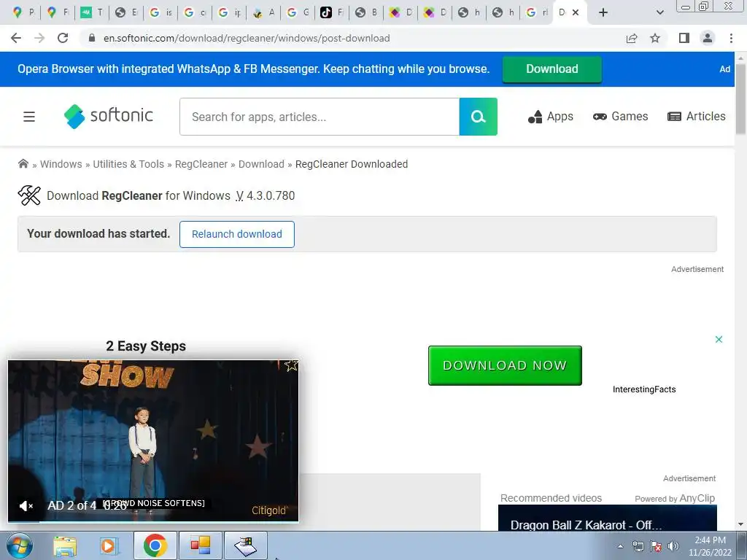Close the active Softonic tab
Image resolution: width=747 pixels, height=560 pixels.
576,12
